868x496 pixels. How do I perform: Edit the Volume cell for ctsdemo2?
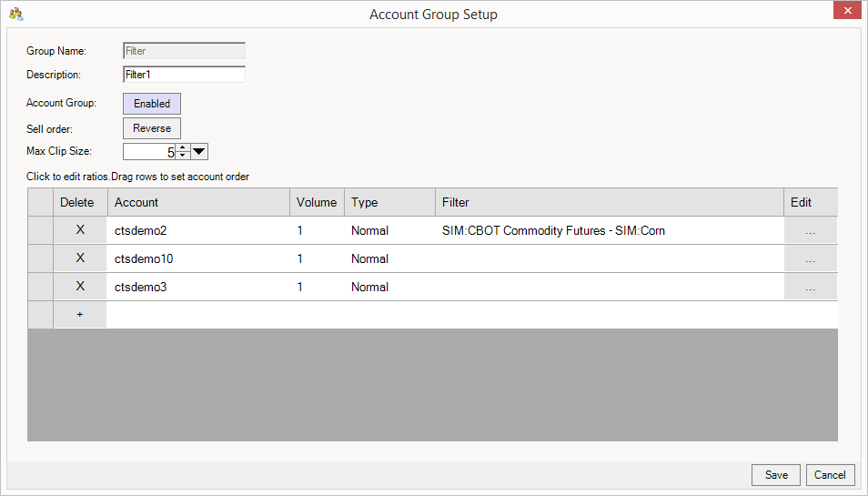click(316, 231)
